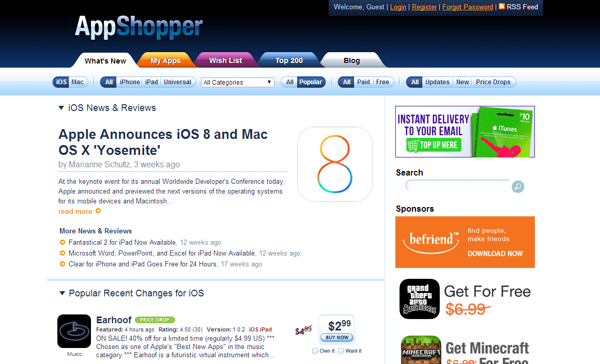600x364 pixels.
Task: Open the befriend sponsor banner
Action: click(465, 242)
